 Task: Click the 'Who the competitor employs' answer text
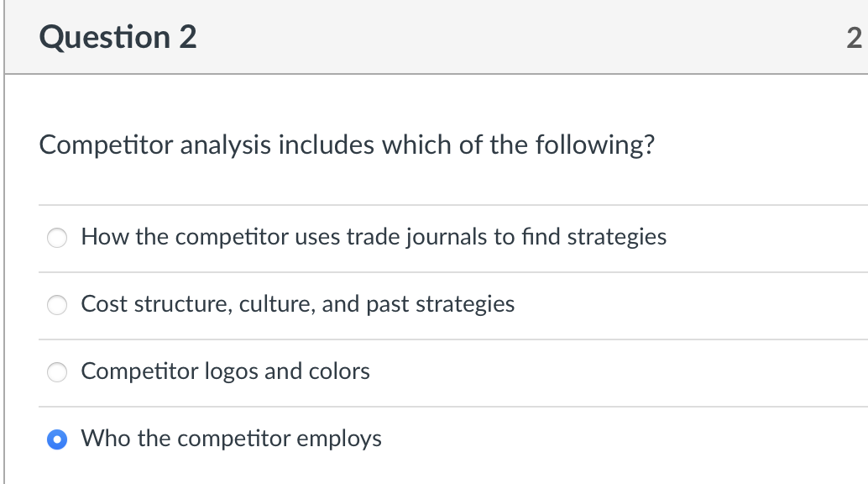(x=231, y=439)
